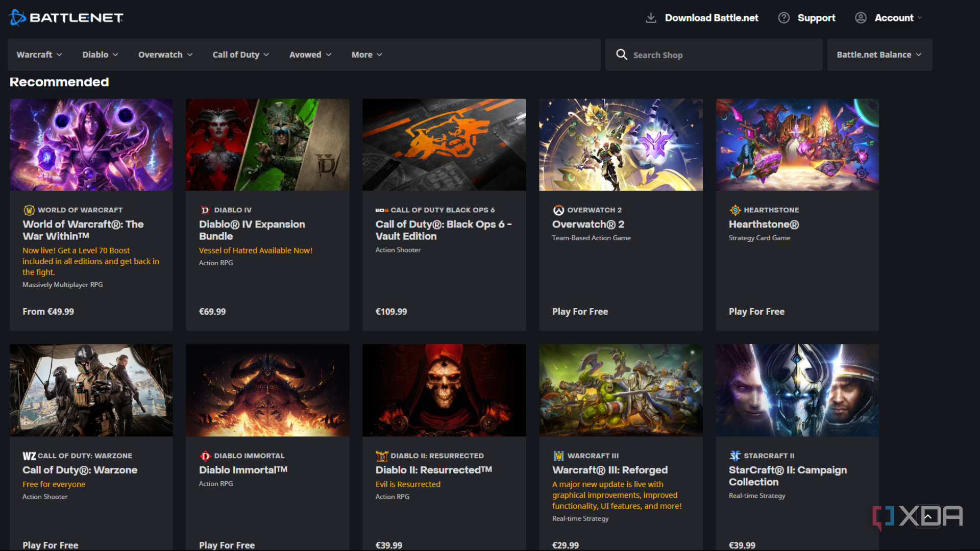Click the Overwatch 2 game icon
This screenshot has width=980, height=551.
click(558, 210)
